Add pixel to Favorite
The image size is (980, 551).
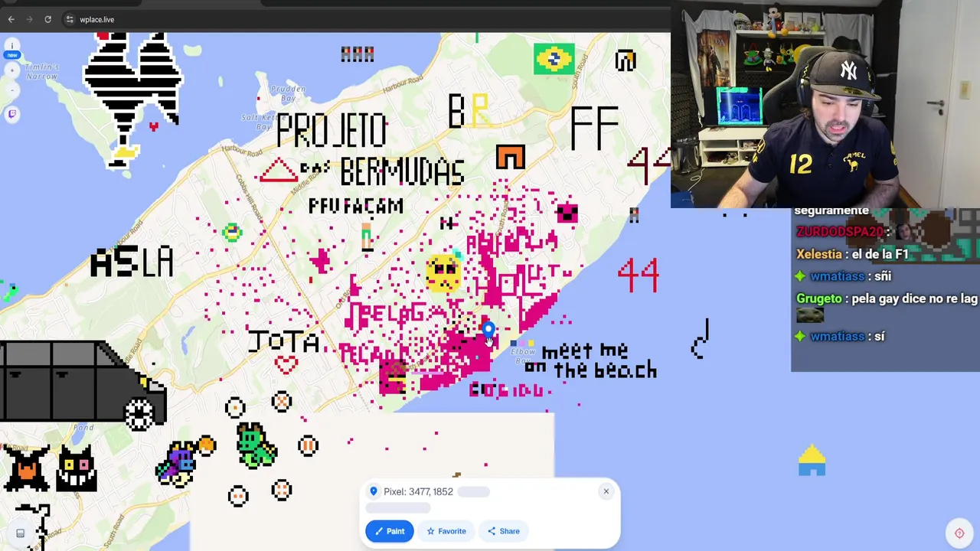[x=446, y=531]
